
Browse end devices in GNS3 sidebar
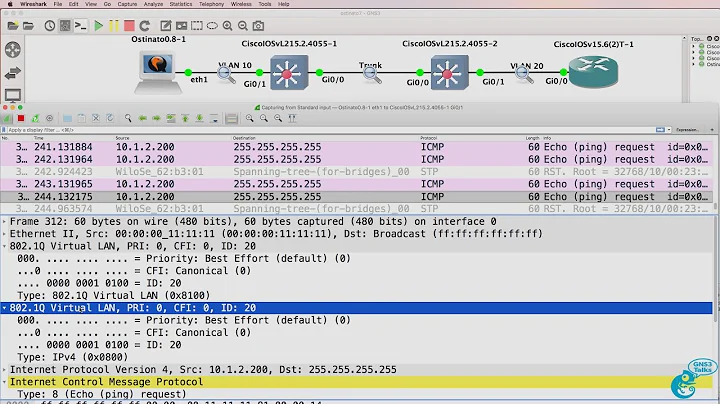(13, 95)
